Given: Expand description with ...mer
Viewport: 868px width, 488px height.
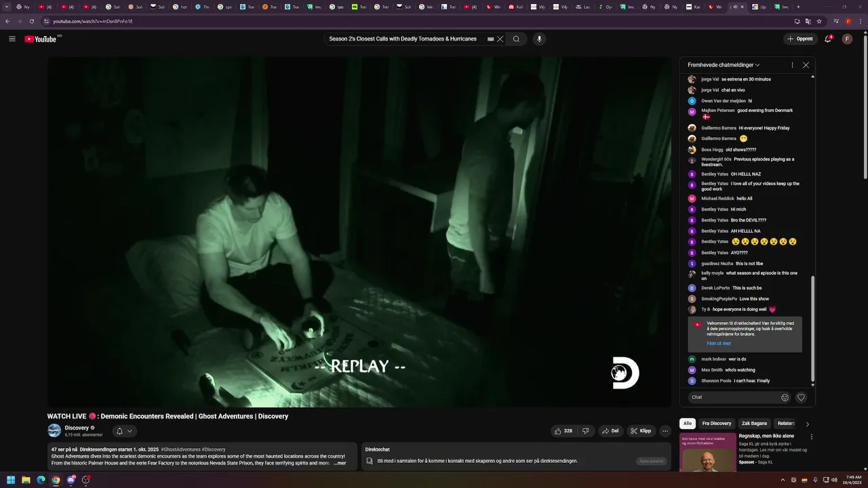Looking at the screenshot, I should [x=340, y=463].
